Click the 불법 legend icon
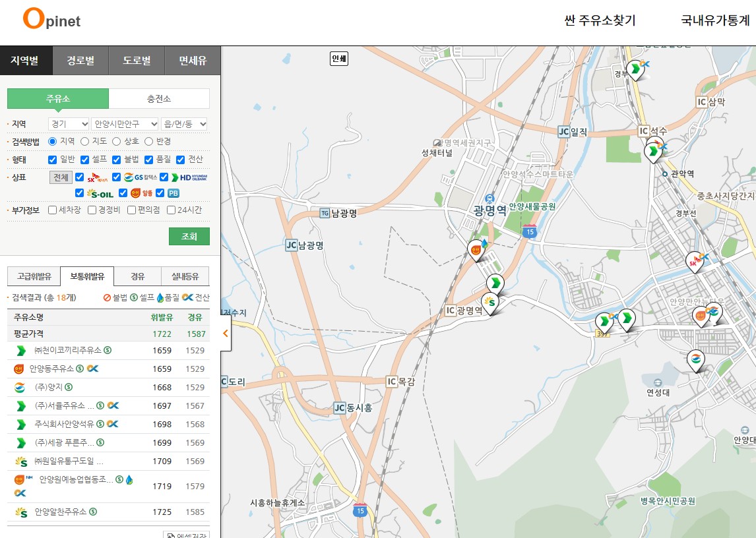This screenshot has height=538, width=756. (x=107, y=297)
